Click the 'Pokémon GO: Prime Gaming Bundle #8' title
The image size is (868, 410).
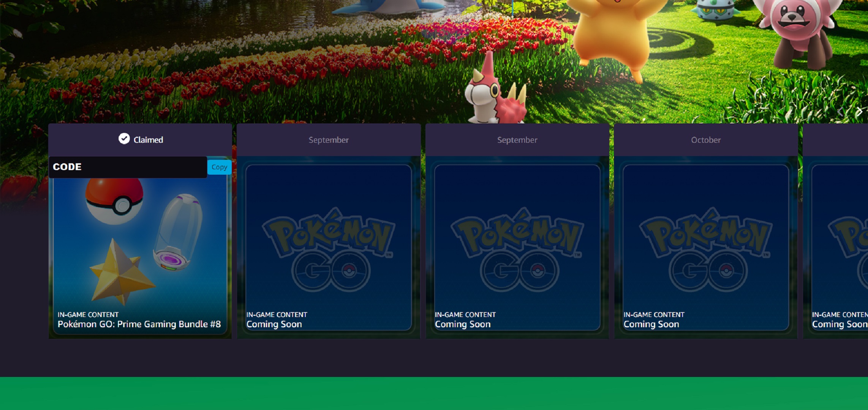tap(139, 324)
